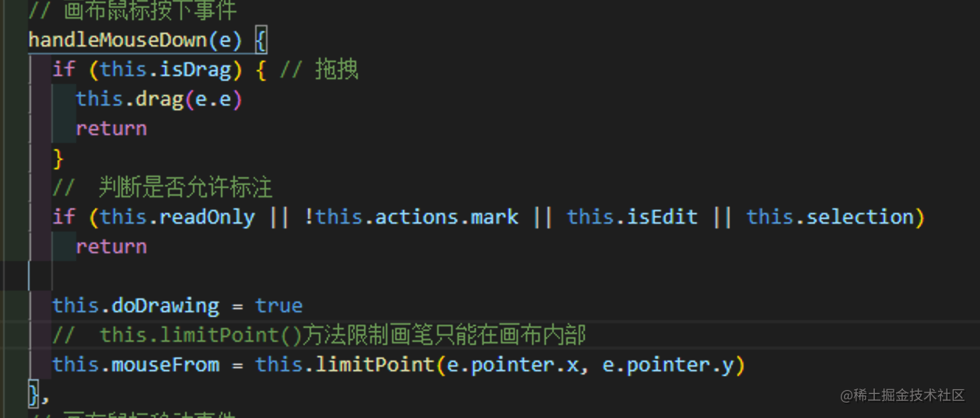Image resolution: width=980 pixels, height=418 pixels.
Task: Click the true value assigned to doDrawing
Action: (x=278, y=305)
